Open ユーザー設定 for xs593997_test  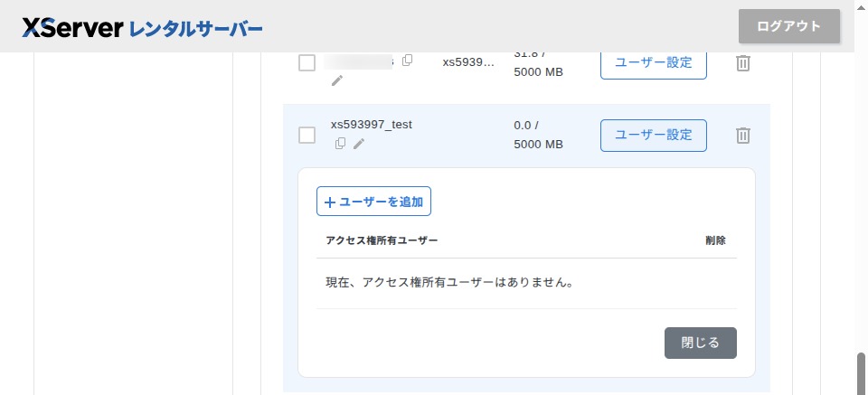pyautogui.click(x=653, y=136)
